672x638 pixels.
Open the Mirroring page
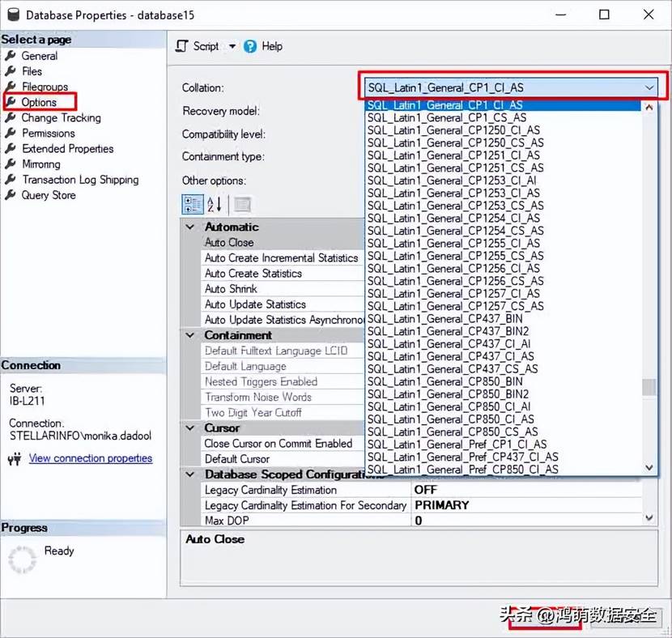[x=41, y=164]
